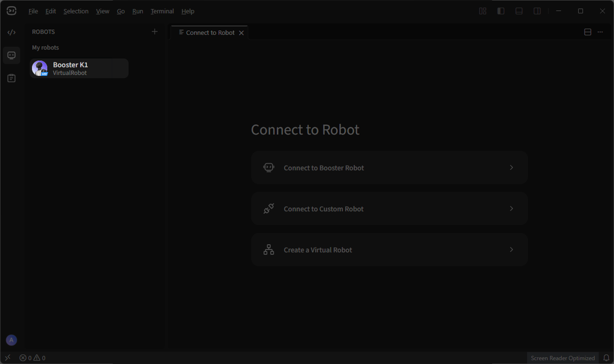
Task: Click Screen Reader Optimized status item
Action: [x=562, y=358]
